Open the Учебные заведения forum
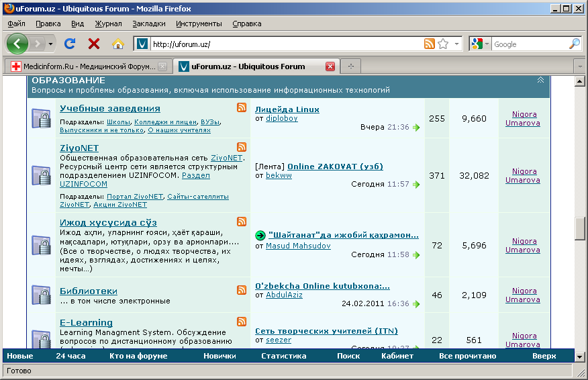 pyautogui.click(x=110, y=108)
